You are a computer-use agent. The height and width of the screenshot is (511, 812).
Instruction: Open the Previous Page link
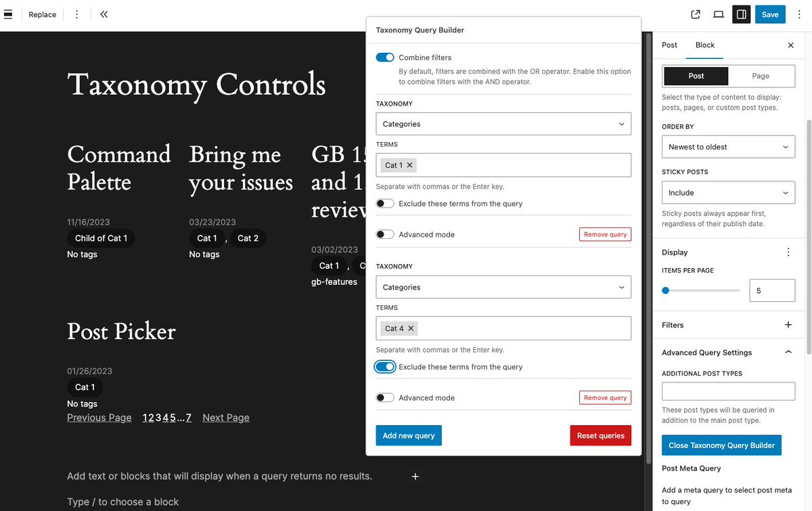click(99, 418)
